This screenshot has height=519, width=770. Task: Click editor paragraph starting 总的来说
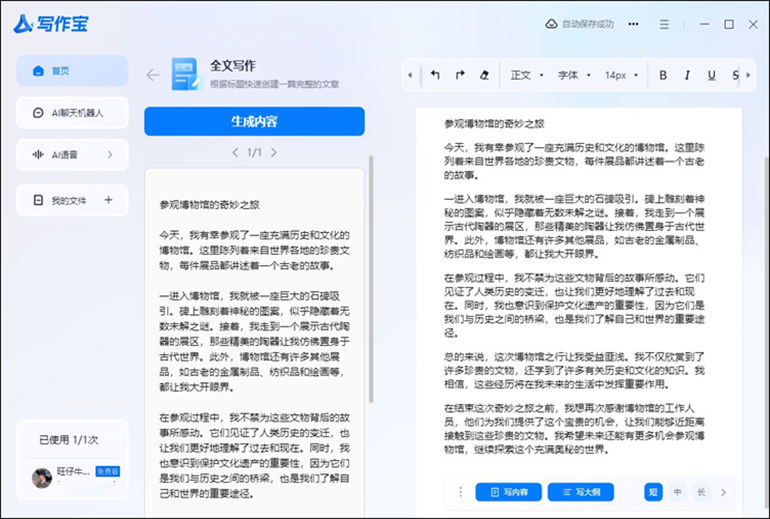coord(574,370)
